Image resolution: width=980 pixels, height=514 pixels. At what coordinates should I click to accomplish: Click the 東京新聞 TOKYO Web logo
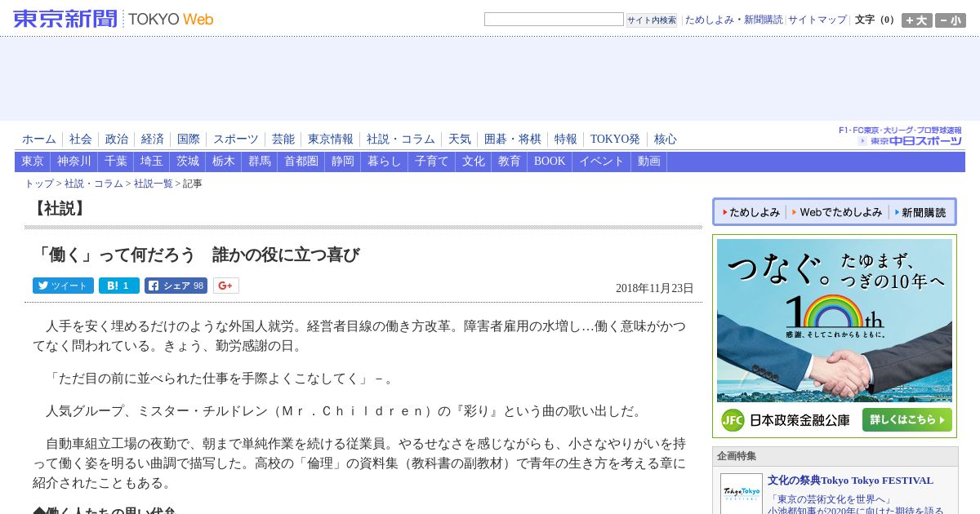[x=114, y=19]
